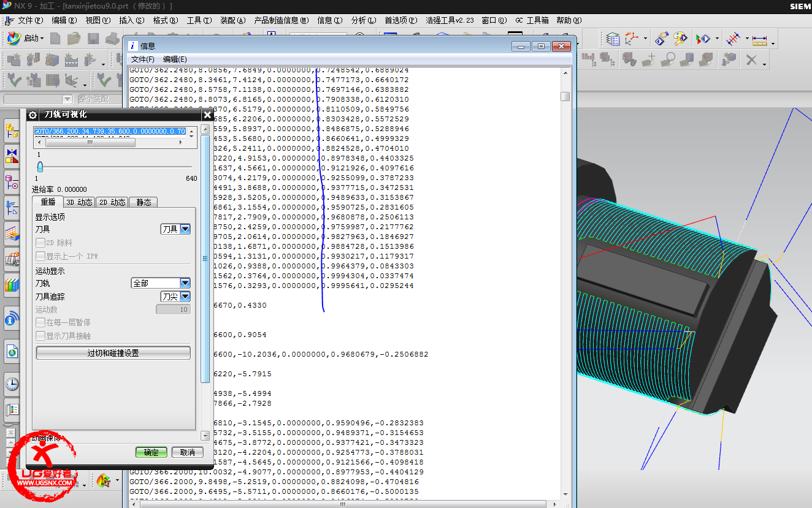Screen dimensions: 812x508
Task: Click the edit object display hand icon
Action: pyautogui.click(x=661, y=39)
